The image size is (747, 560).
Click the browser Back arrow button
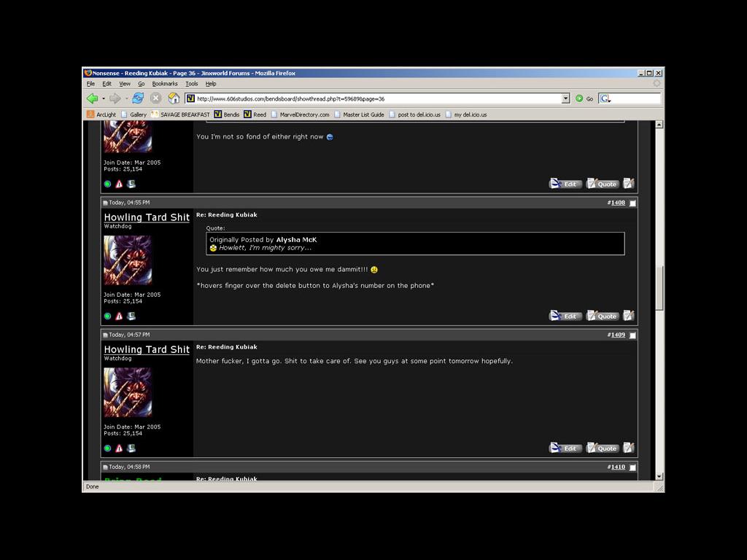click(92, 98)
